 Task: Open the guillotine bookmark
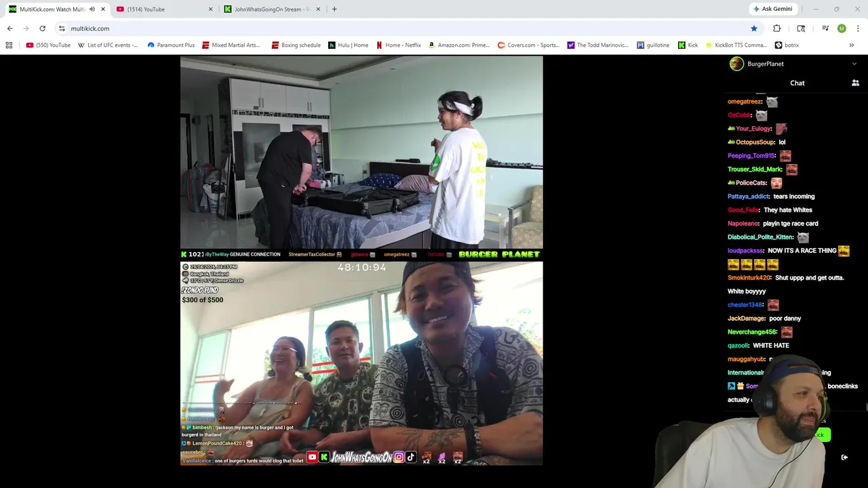654,45
